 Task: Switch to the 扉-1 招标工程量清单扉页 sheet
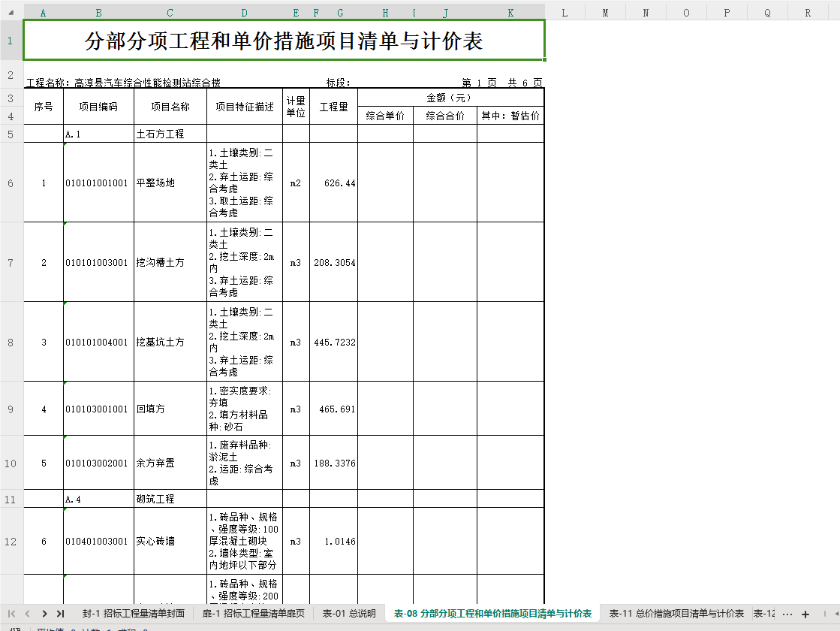point(254,613)
